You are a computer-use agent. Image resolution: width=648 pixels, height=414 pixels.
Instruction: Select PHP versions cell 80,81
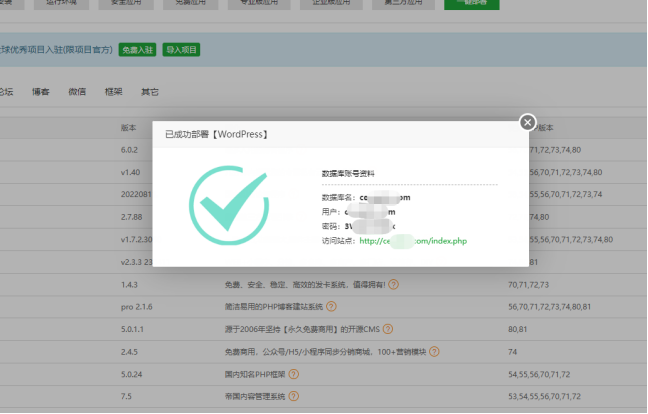517,329
